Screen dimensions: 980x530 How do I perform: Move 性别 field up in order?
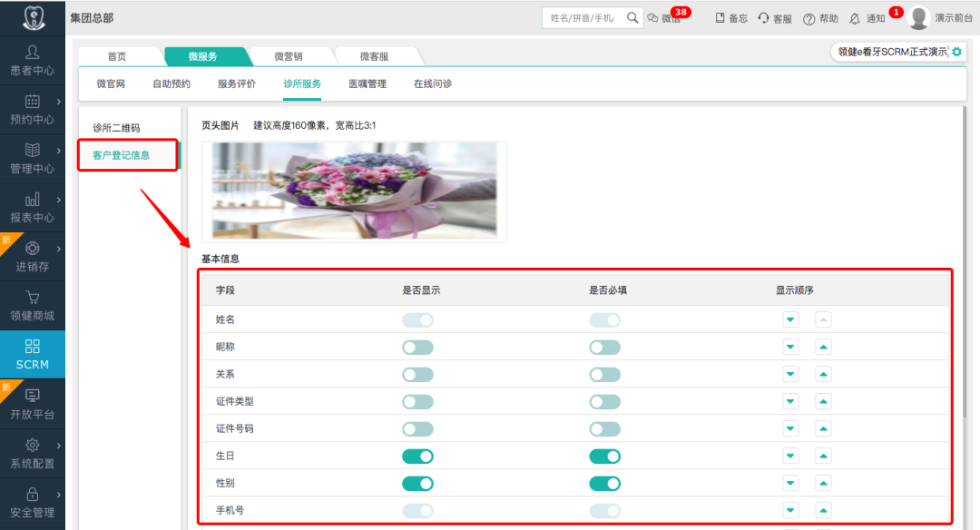pos(823,483)
